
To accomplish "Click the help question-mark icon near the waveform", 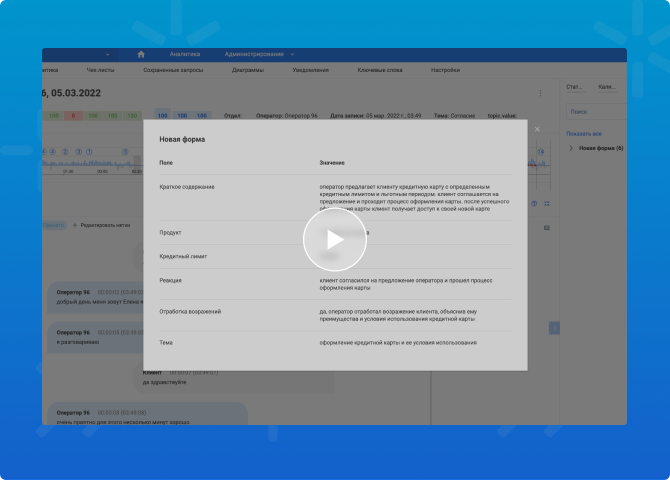I will pyautogui.click(x=535, y=203).
